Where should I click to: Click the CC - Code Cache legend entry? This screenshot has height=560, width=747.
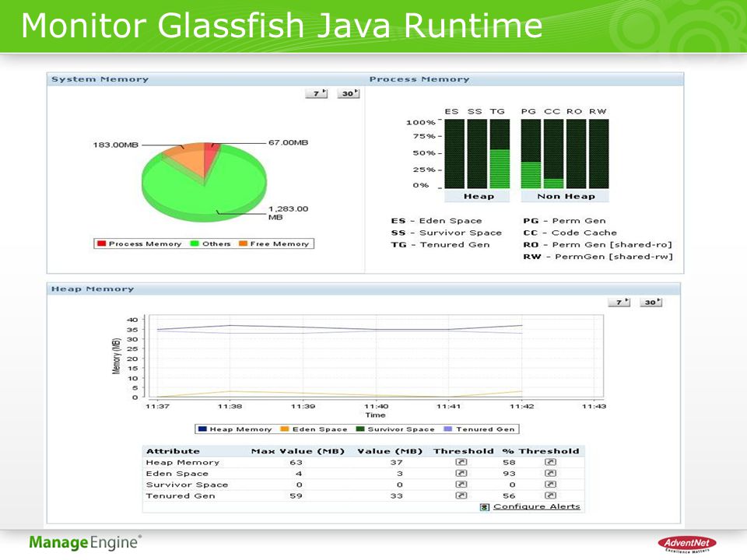click(570, 233)
